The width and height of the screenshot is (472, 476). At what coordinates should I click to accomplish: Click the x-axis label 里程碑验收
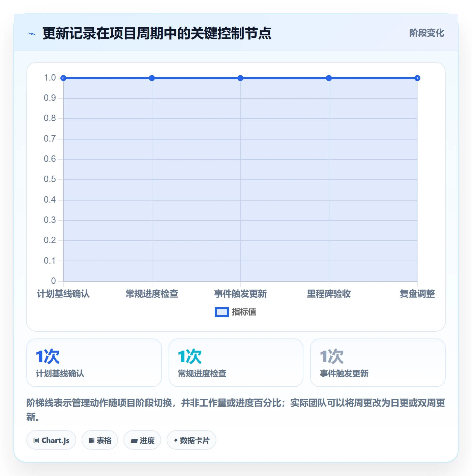[329, 294]
